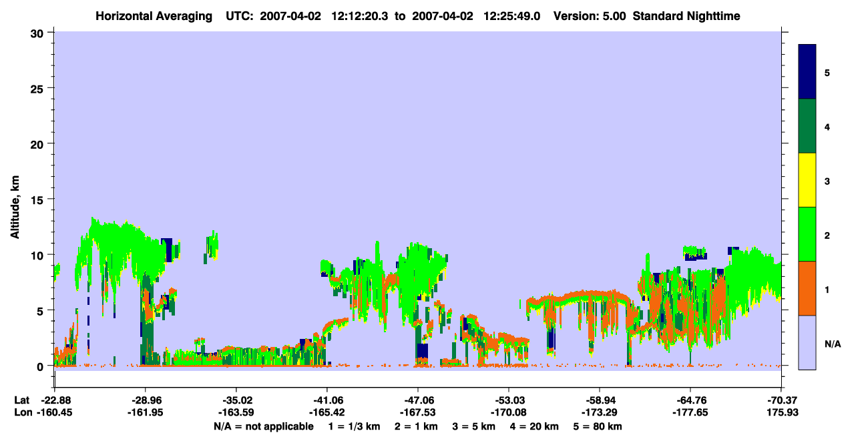
Task: Click latitude value -41.06
Action: pyautogui.click(x=327, y=400)
